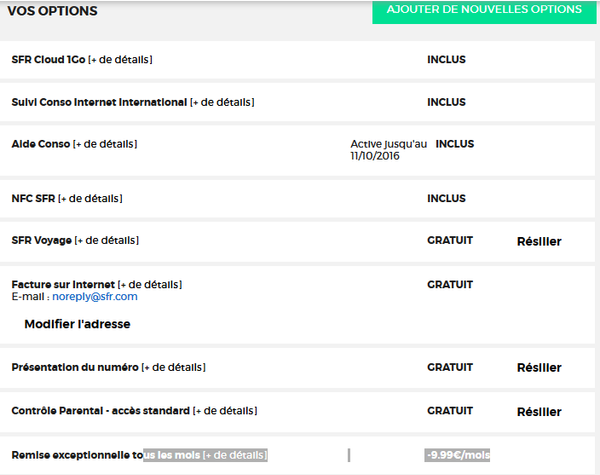Viewport: 600px width, 475px height.
Task: Click the INCLUS status for NFC SFR
Action: [446, 199]
